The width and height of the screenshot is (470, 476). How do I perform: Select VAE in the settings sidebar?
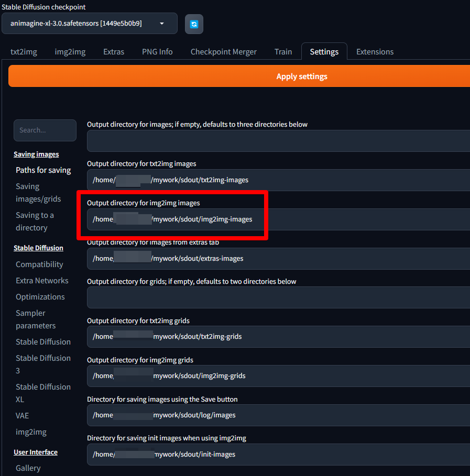pos(23,416)
